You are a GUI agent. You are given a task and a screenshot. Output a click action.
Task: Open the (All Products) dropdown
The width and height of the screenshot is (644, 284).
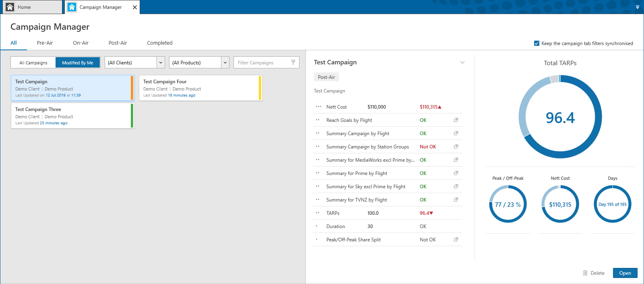click(199, 62)
